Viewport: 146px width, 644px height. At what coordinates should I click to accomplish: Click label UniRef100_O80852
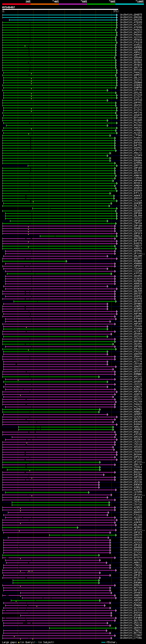pyautogui.click(x=131, y=276)
